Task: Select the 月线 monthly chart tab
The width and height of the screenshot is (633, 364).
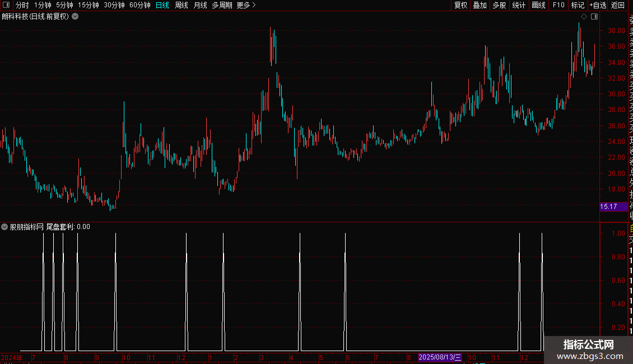Action: pyautogui.click(x=200, y=5)
